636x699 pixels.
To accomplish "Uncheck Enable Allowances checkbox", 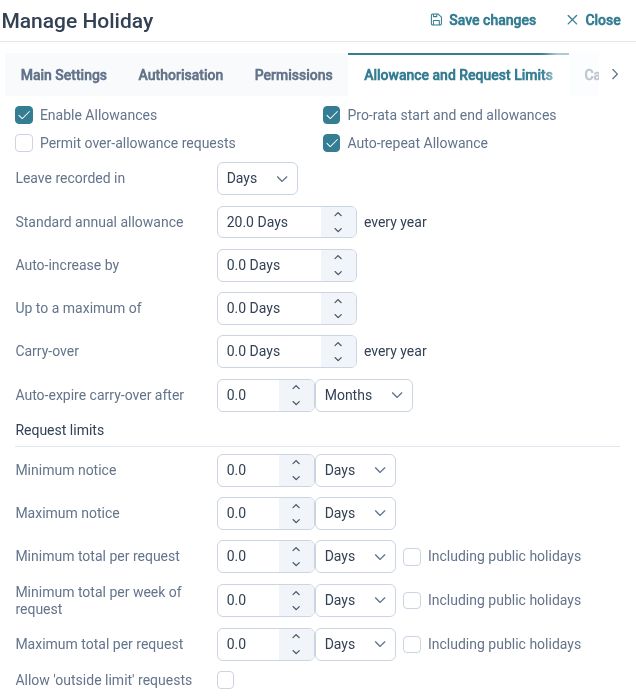I will 24,115.
